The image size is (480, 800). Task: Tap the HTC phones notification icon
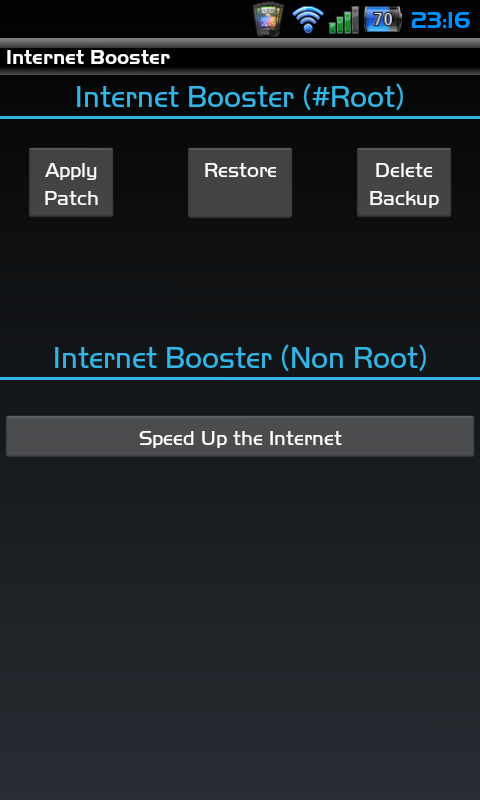click(268, 19)
